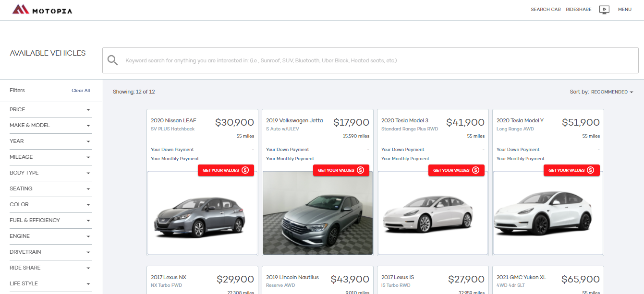Open the Sort by Recommended dropdown

tap(611, 92)
